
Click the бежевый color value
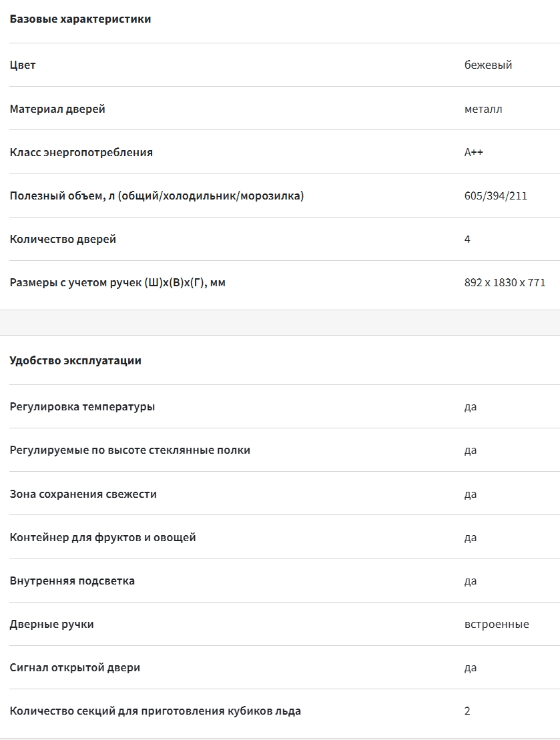488,65
